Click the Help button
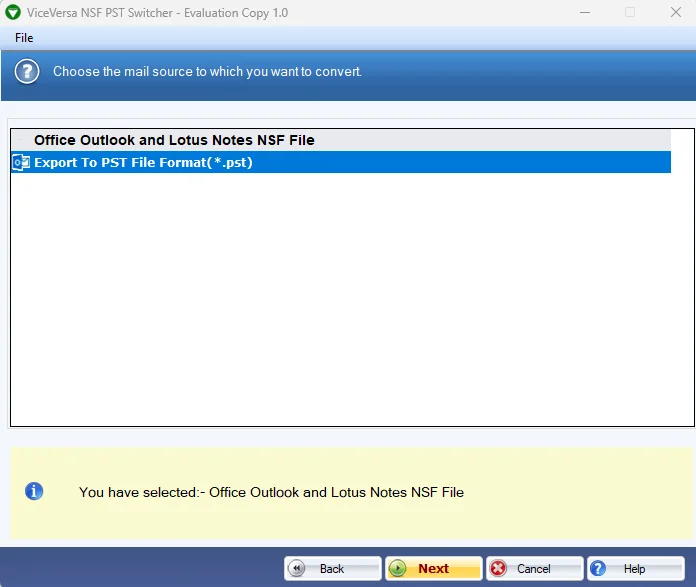The image size is (696, 587). 636,568
